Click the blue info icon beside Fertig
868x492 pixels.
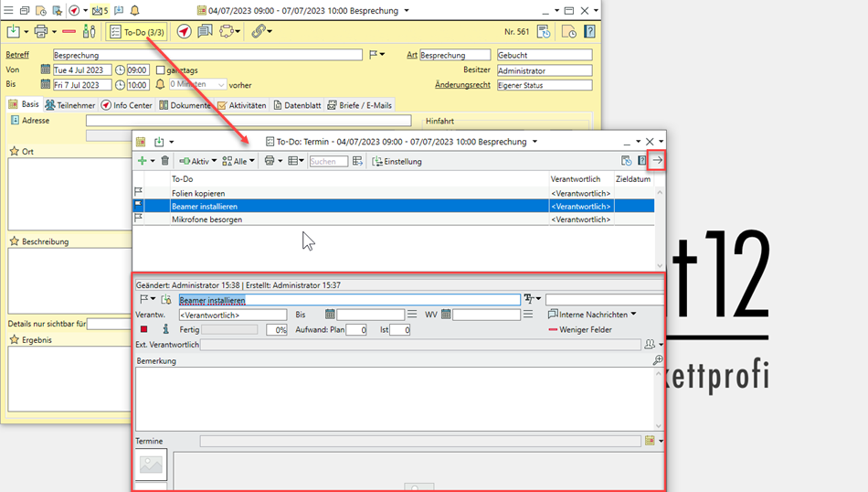(165, 329)
